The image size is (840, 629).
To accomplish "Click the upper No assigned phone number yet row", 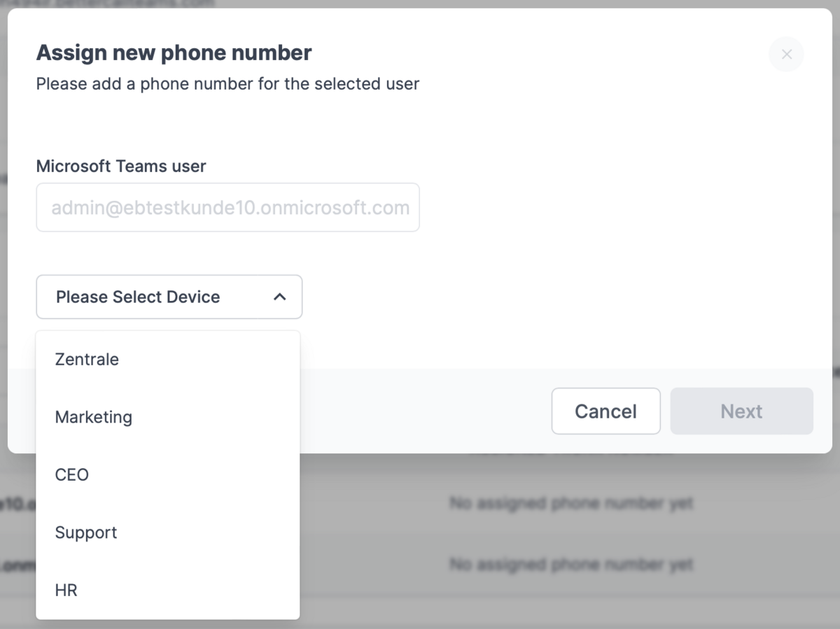I will tap(570, 503).
